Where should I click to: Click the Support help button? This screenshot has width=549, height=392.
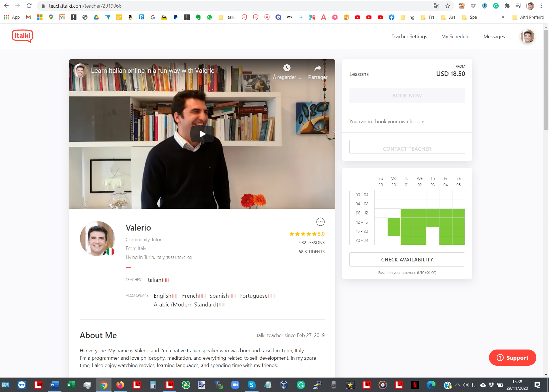pos(512,358)
